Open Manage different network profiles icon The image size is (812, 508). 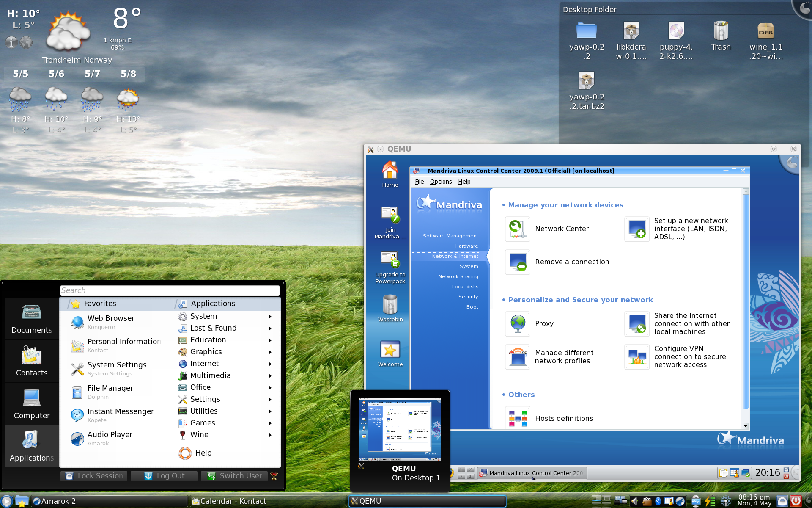pyautogui.click(x=518, y=357)
